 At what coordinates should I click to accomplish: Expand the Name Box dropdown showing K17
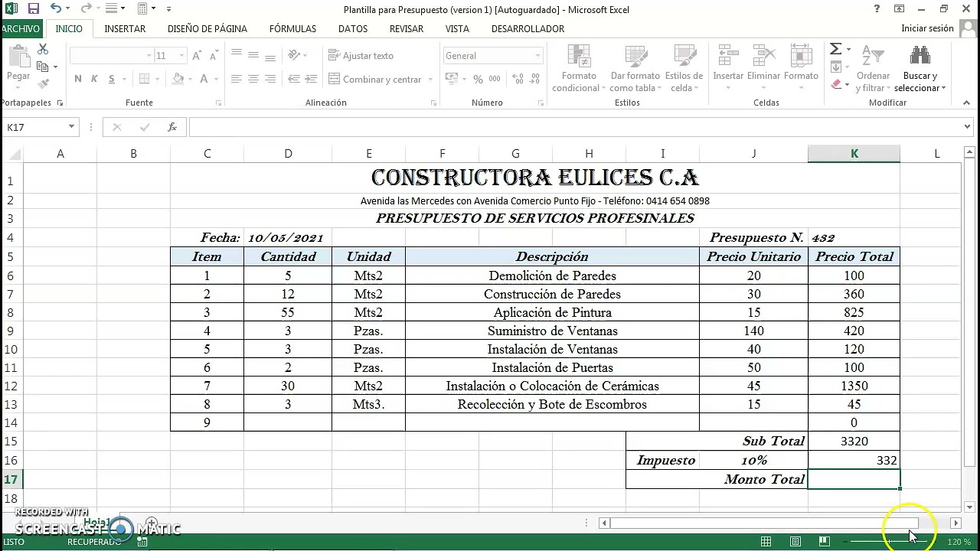pos(71,127)
